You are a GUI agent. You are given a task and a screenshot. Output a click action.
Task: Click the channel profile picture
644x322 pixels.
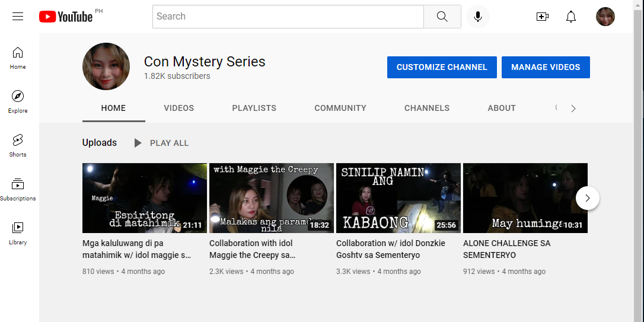coord(106,66)
